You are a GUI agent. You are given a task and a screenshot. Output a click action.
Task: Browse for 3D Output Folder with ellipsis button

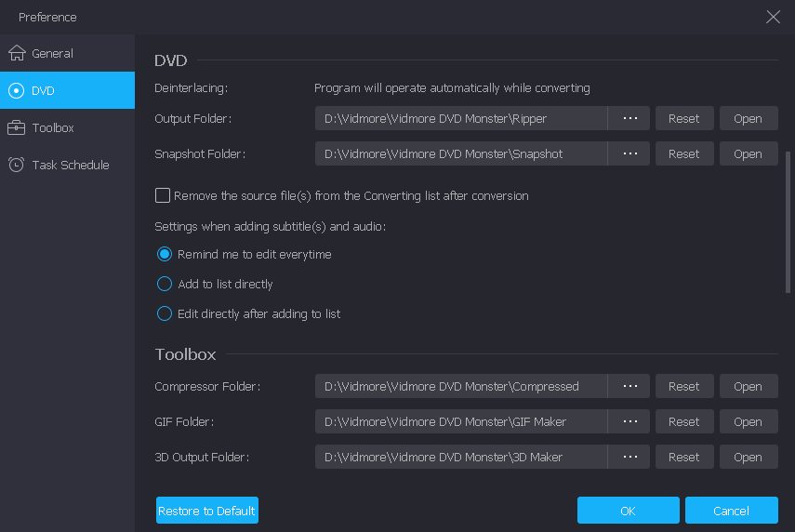[x=629, y=457]
